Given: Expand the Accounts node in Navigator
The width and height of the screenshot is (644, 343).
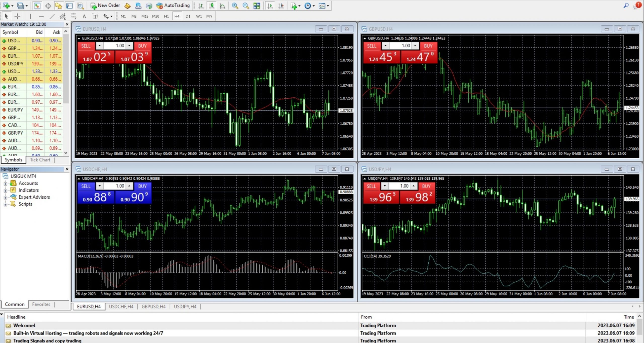Looking at the screenshot, I should tap(5, 183).
